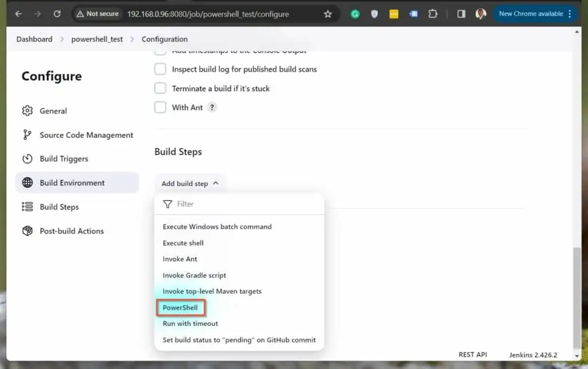Jump to the Post-build Actions section

click(72, 231)
